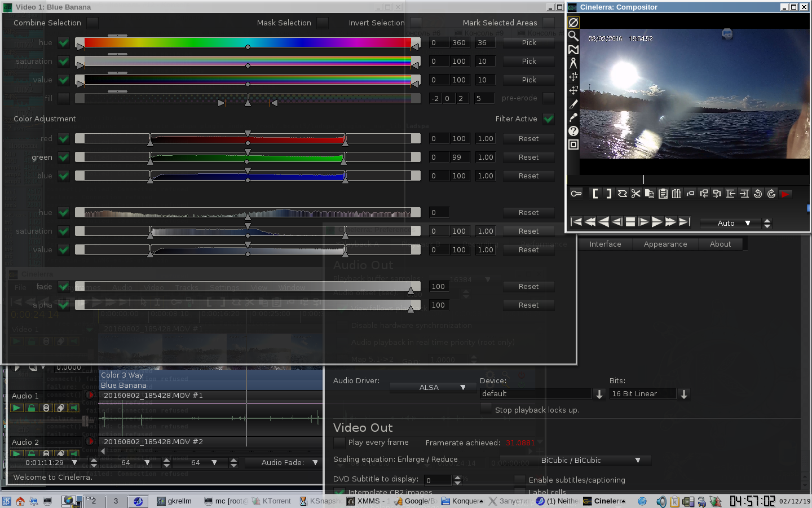Click the fade slider bar
812x508 pixels.
pos(248,286)
